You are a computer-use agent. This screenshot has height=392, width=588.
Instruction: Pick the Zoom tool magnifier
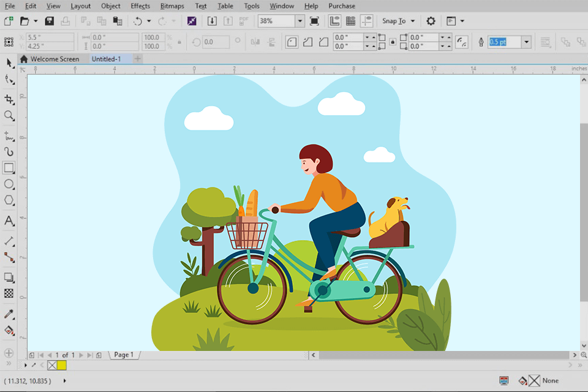(x=9, y=115)
